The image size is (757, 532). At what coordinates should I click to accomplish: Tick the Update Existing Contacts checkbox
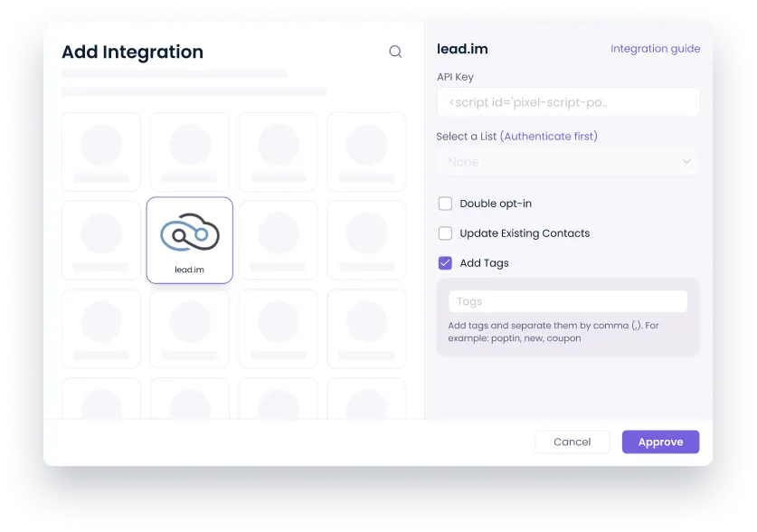pos(445,233)
